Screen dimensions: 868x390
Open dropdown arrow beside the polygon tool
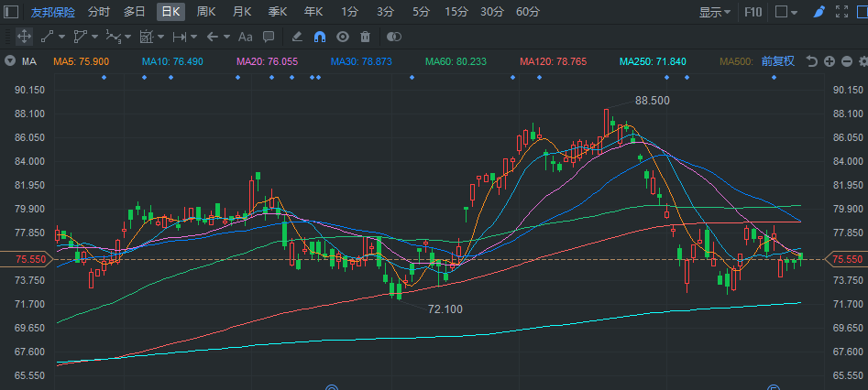(94, 37)
